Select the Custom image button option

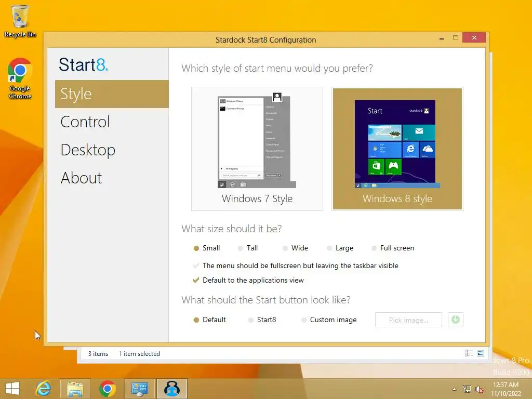click(x=329, y=320)
